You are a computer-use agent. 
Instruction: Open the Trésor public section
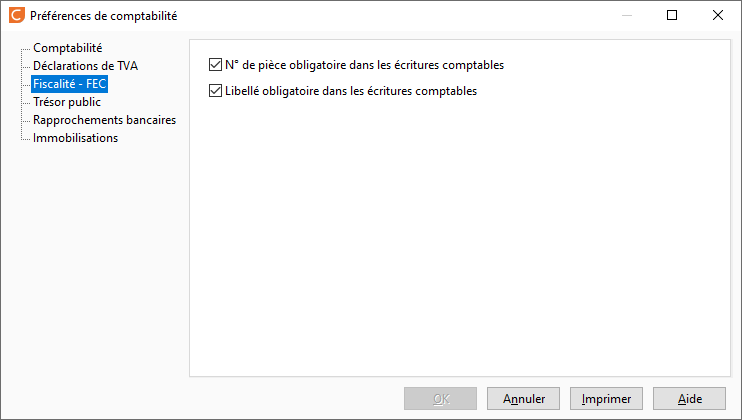tap(67, 102)
